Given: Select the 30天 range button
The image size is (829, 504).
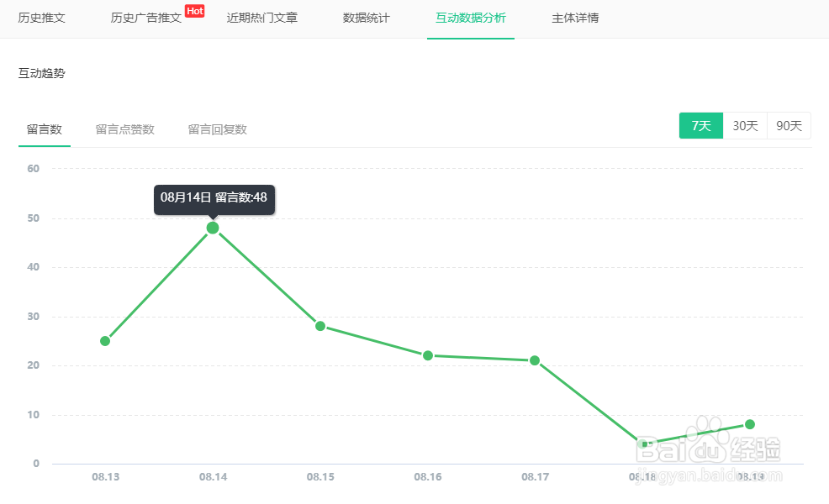Looking at the screenshot, I should [x=745, y=126].
